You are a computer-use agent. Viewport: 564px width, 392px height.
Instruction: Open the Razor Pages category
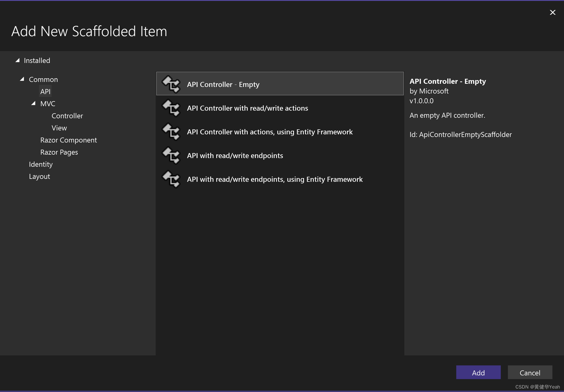[59, 152]
